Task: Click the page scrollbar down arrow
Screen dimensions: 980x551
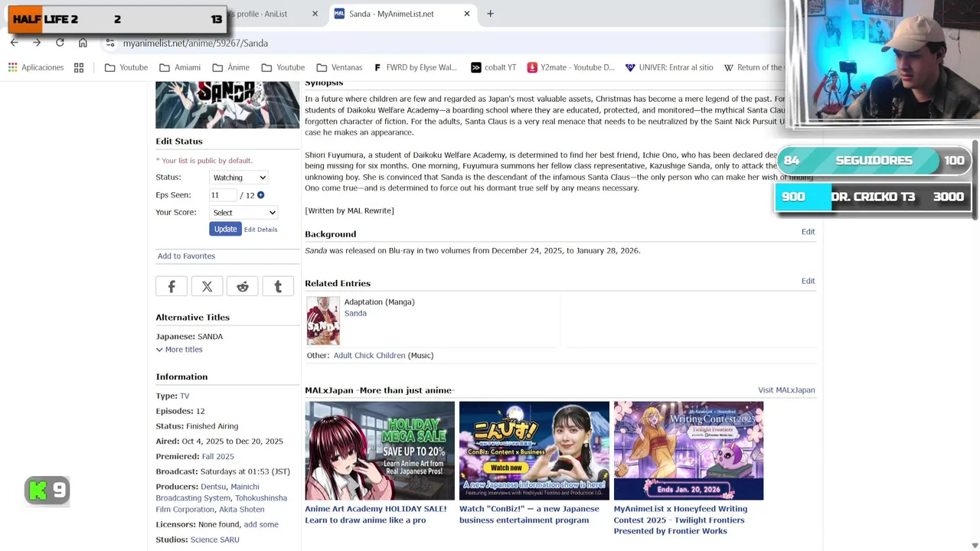Action: click(x=975, y=545)
